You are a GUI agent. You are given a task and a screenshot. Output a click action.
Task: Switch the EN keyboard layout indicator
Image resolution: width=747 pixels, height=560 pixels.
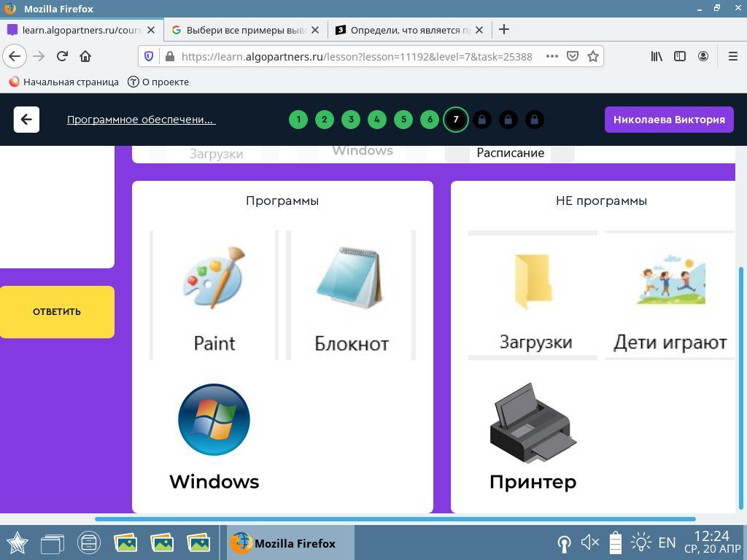click(667, 542)
